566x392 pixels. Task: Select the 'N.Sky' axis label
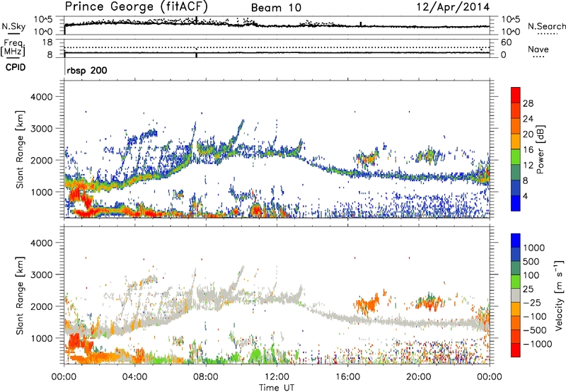13,26
